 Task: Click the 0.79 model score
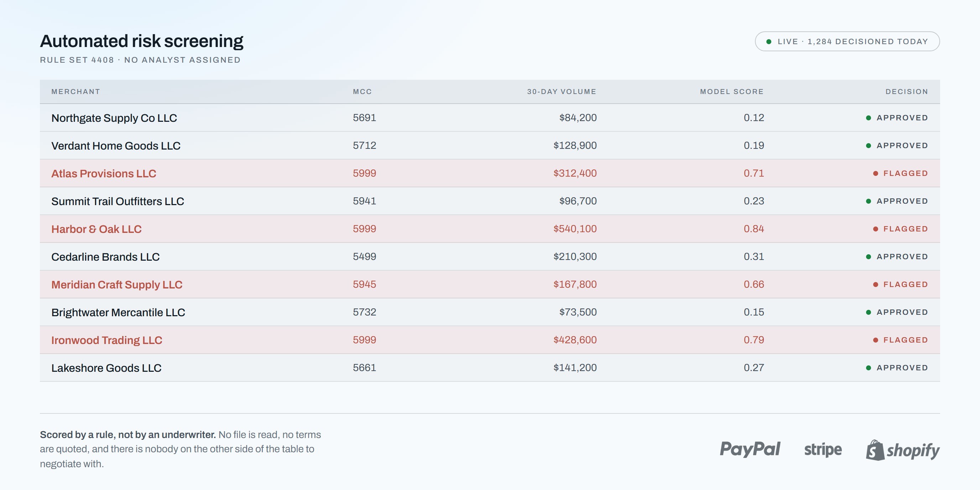click(x=754, y=340)
